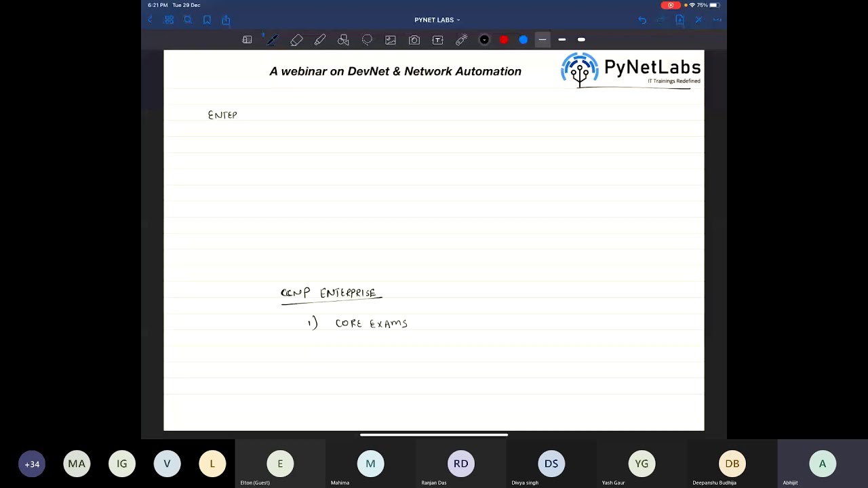Select Elton (Guest) participant tile
The width and height of the screenshot is (868, 488).
280,464
